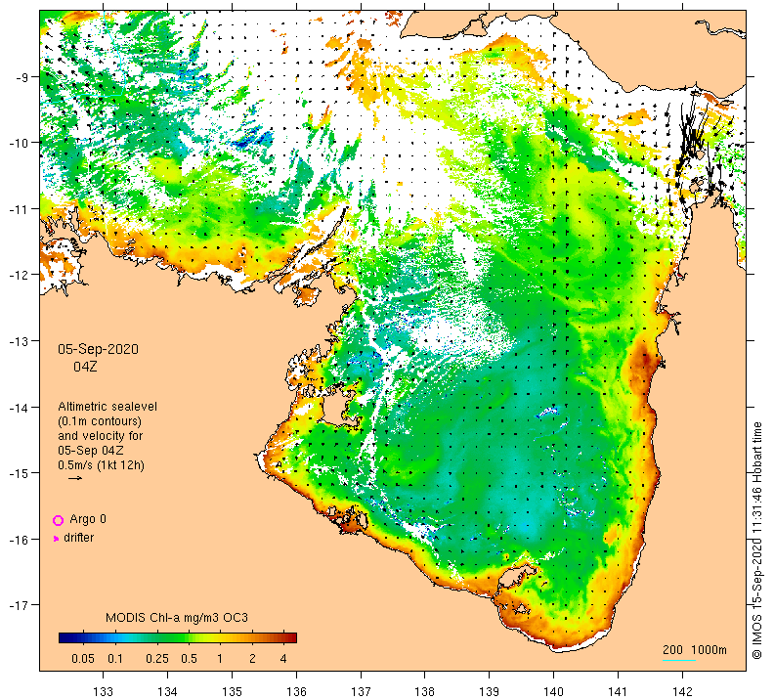Click the time label 04Z
The image size is (774, 700).
point(85,367)
